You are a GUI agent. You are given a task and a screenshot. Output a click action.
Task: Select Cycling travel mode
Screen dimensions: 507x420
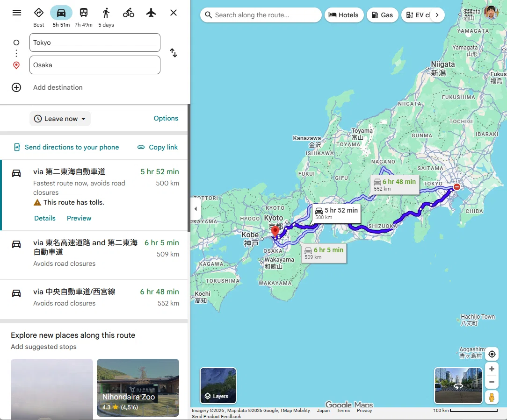coord(128,13)
